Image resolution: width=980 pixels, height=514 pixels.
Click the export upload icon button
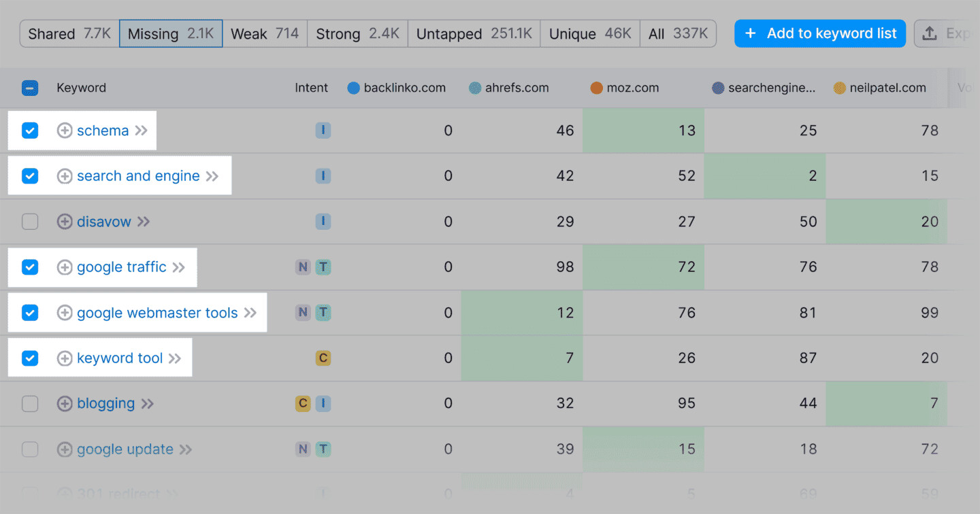pyautogui.click(x=930, y=33)
